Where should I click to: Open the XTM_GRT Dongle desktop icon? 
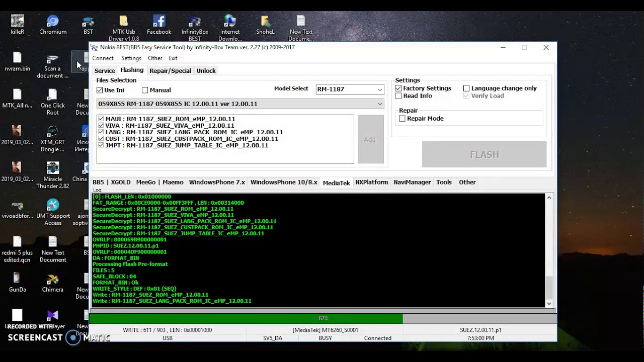[x=53, y=139]
